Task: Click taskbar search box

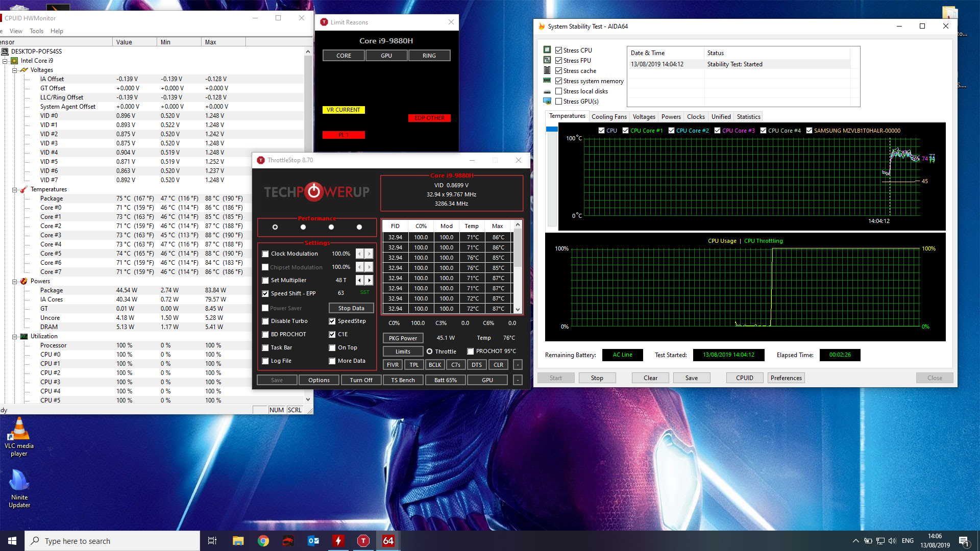Action: [112, 541]
